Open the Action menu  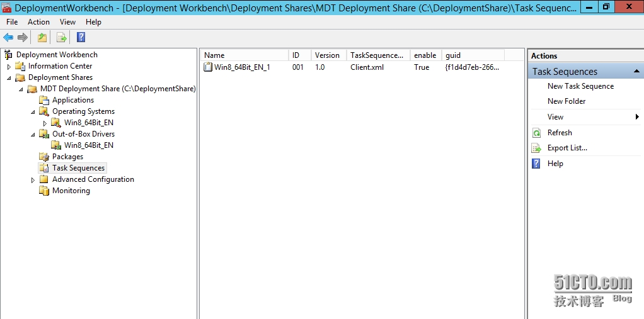coord(38,22)
